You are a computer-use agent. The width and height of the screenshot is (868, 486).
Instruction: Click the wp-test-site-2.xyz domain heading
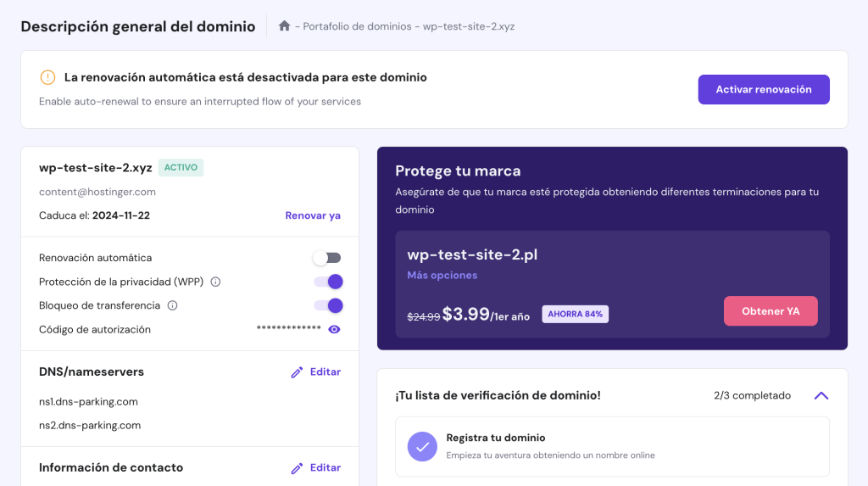pyautogui.click(x=95, y=168)
